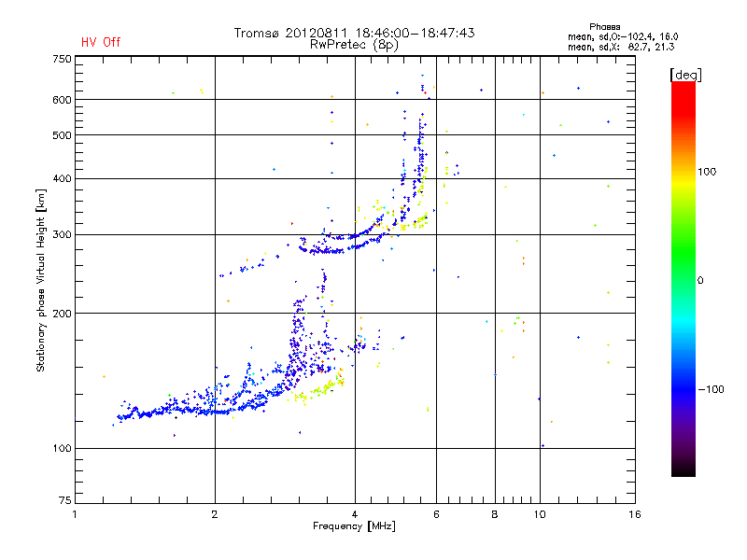The image size is (747, 560).
Task: Click the y-axis tick label '300'
Action: tap(62, 235)
